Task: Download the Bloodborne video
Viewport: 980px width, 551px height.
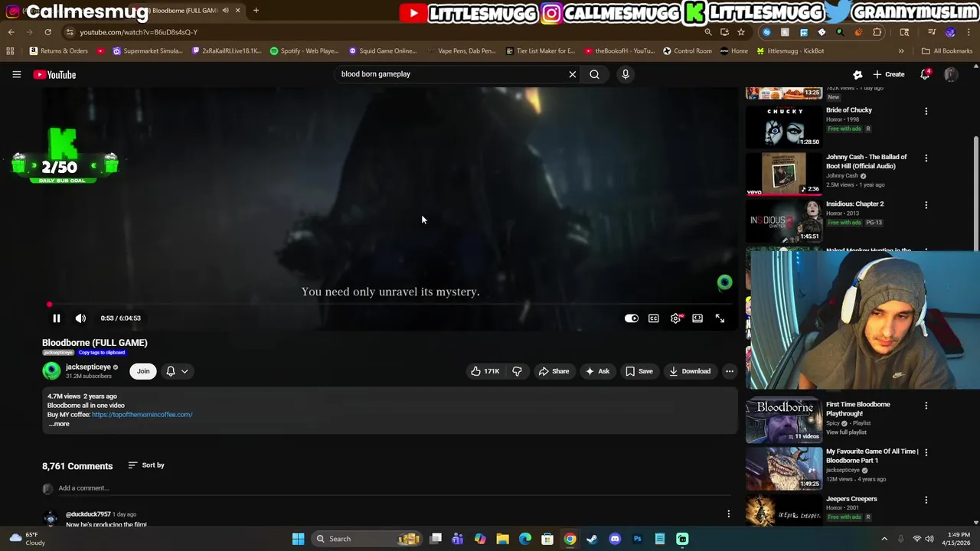Action: (689, 371)
